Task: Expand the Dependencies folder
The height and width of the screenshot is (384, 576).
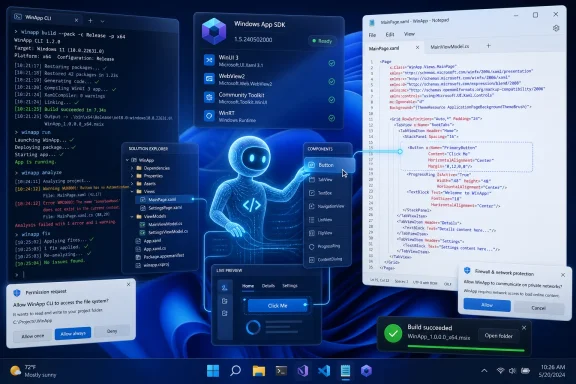Action: 132,168
